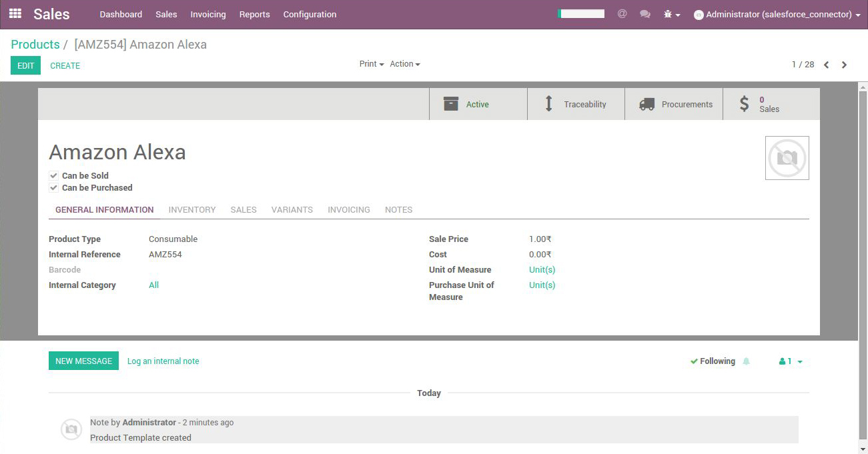Open the Sales menu item
868x454 pixels.
click(166, 14)
